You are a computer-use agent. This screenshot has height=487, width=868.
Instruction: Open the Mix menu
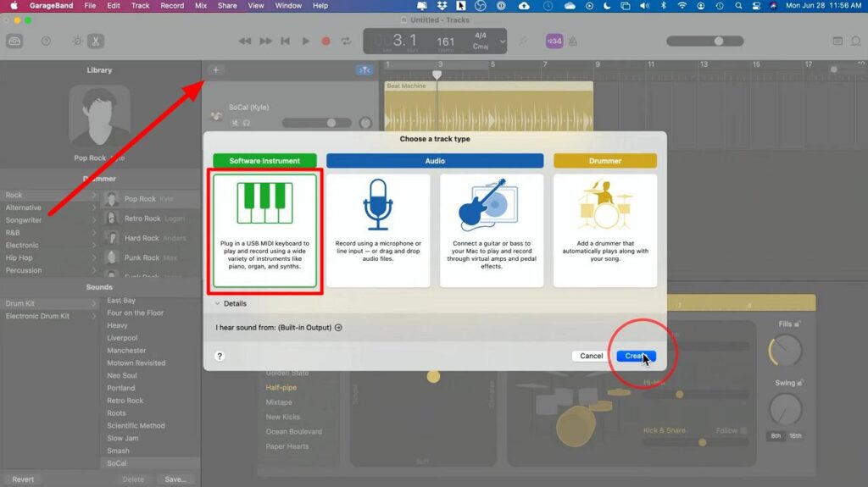click(201, 6)
